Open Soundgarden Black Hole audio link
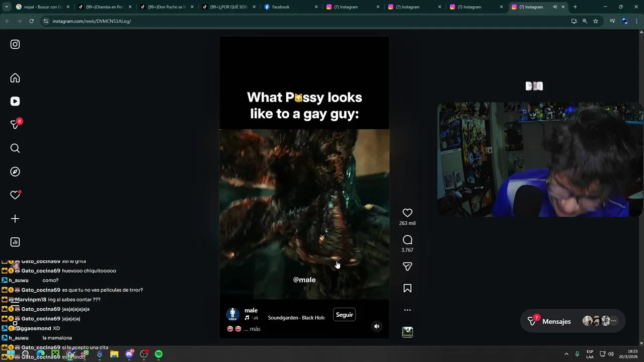Screen dimensions: 644x362 pos(296,318)
